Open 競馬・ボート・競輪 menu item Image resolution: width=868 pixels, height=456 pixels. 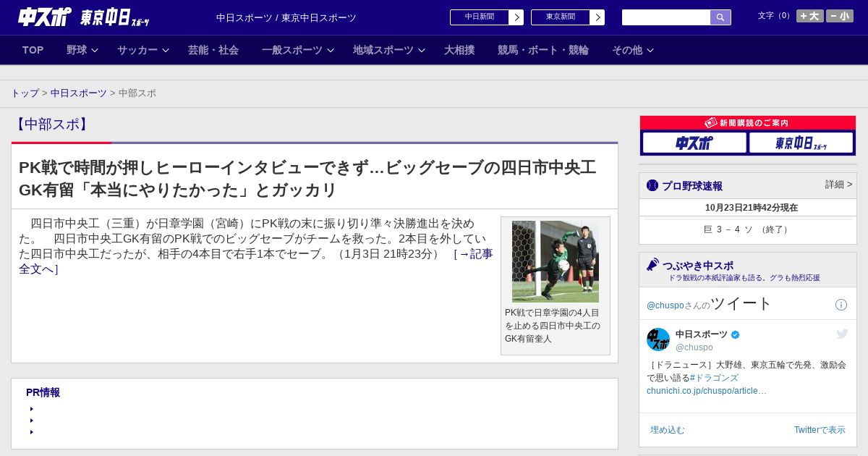pyautogui.click(x=543, y=50)
